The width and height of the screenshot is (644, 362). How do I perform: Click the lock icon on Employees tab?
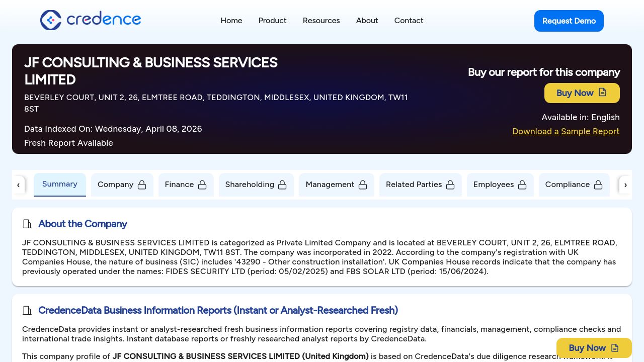522,185
